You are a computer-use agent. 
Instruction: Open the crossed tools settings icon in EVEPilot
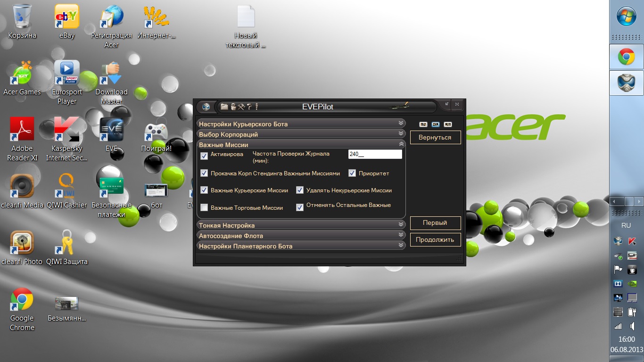tap(241, 107)
